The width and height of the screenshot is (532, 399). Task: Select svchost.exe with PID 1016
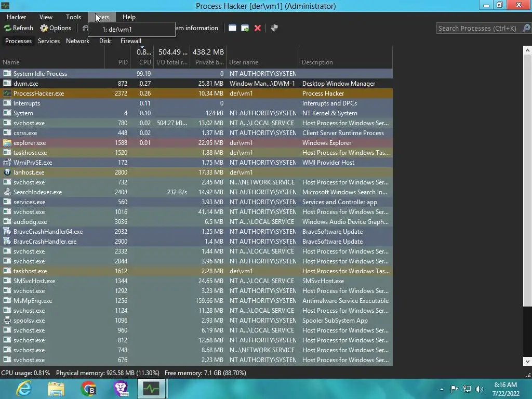tap(196, 212)
